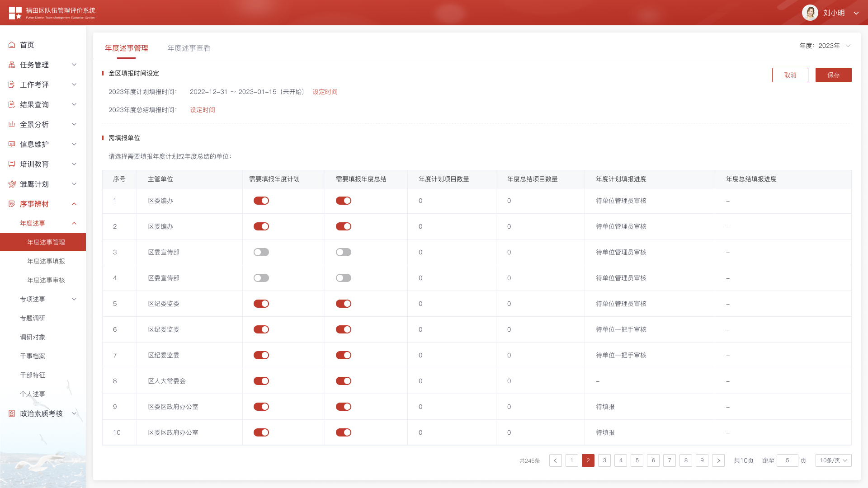This screenshot has width=868, height=488.
Task: Toggle 年度计划 switch for row 1 区委编办
Action: (x=261, y=201)
